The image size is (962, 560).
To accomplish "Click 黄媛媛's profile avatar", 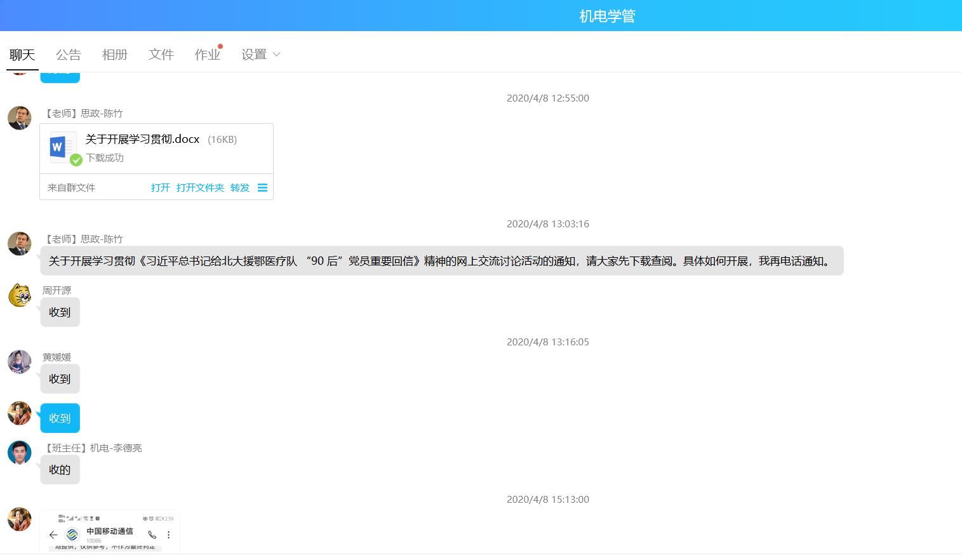I will coord(20,362).
